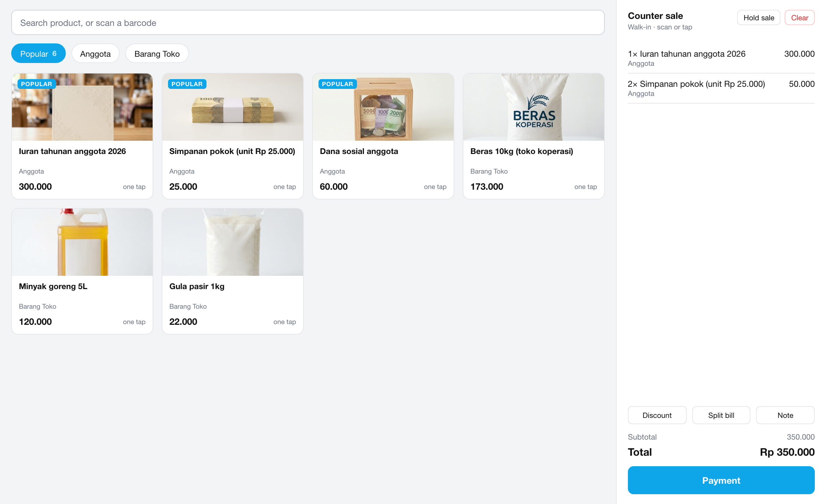
Task: Select the Iuran tahunan cart line item
Action: [x=721, y=58]
